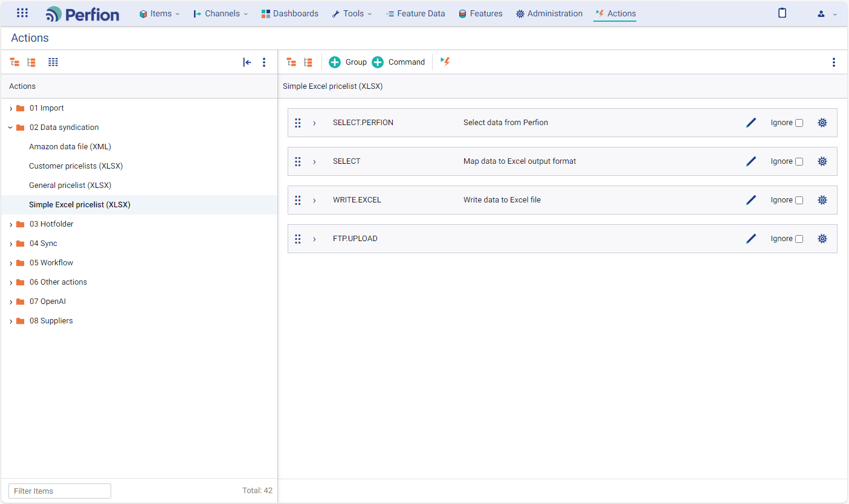Expand the 03 Hotfolder folder
This screenshot has width=849, height=504.
pos(11,225)
